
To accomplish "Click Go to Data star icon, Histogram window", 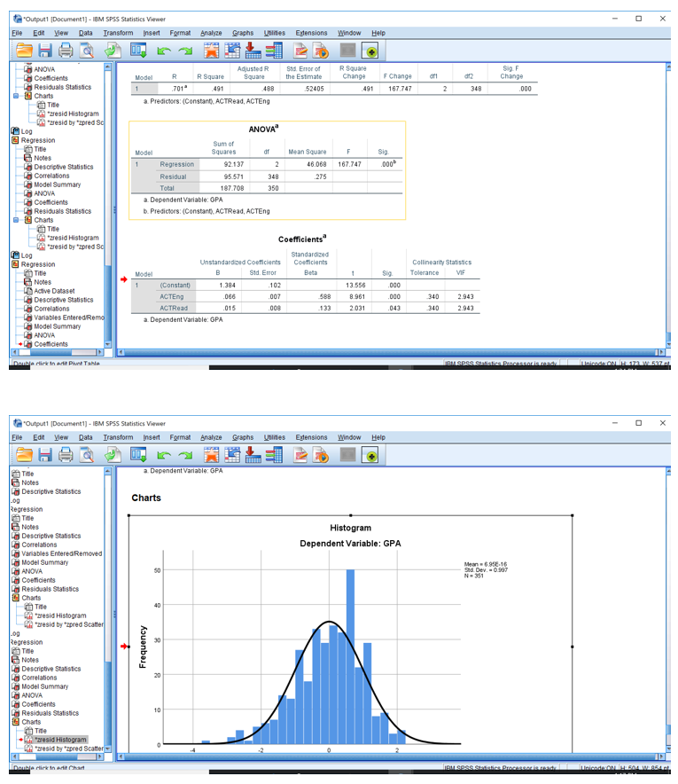I will [211, 454].
